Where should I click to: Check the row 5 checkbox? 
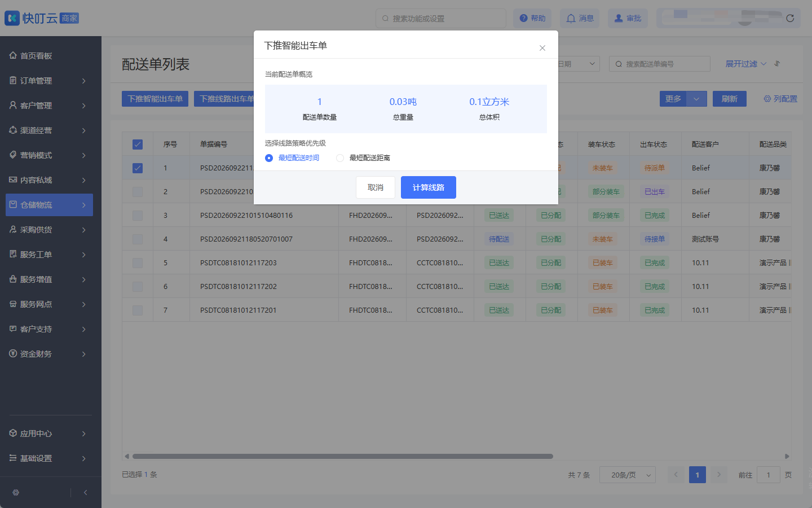tap(138, 263)
